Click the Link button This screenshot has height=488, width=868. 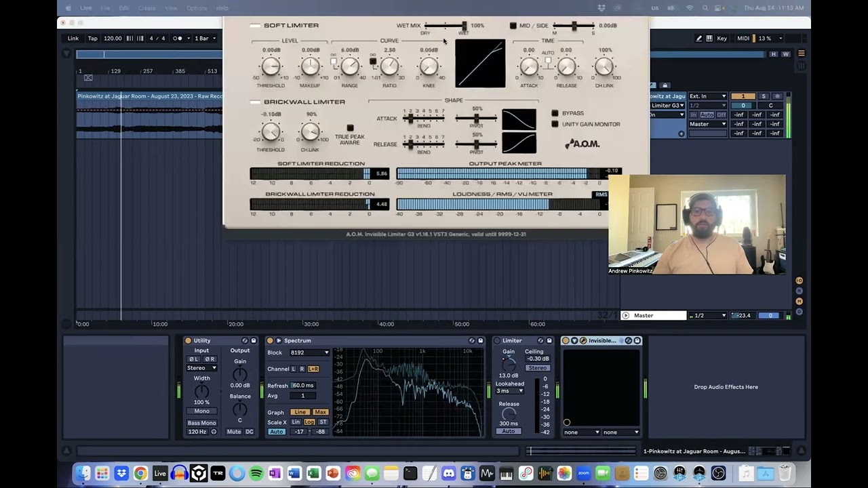pos(73,39)
